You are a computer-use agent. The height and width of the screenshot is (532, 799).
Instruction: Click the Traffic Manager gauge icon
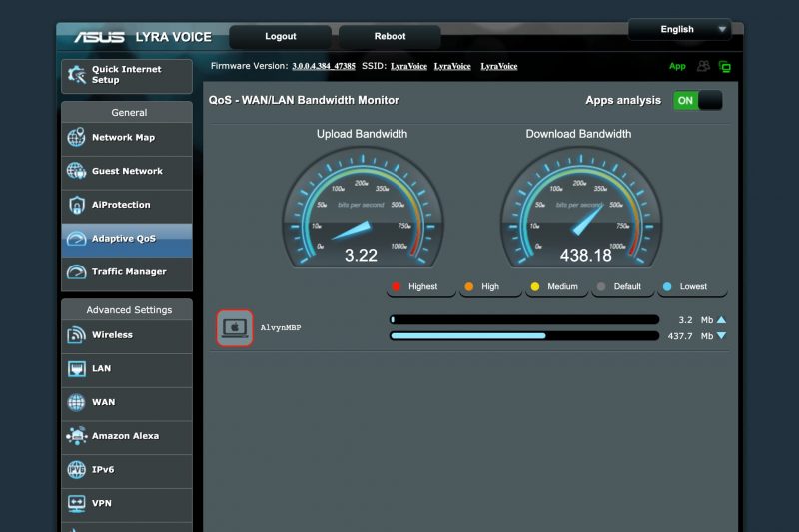pyautogui.click(x=77, y=271)
